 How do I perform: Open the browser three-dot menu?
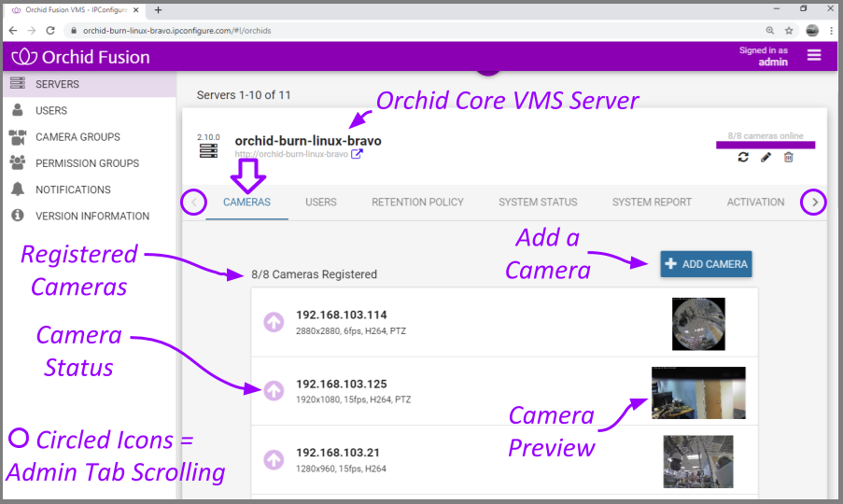click(x=831, y=31)
